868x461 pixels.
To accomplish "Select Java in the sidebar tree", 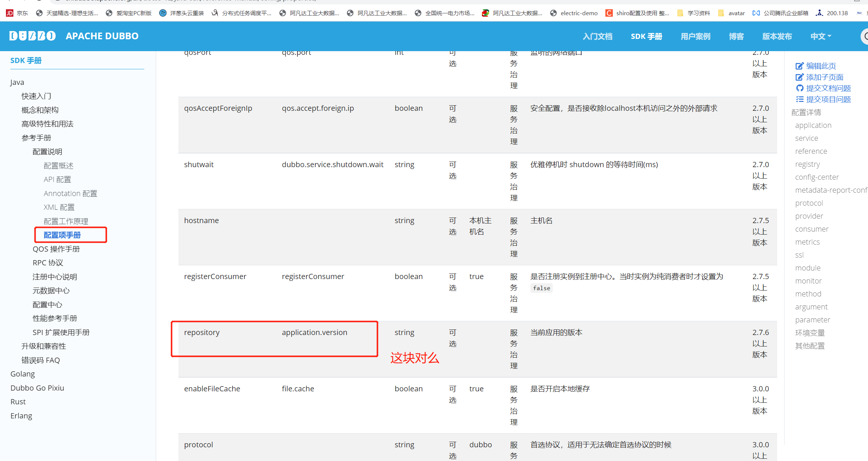I will point(17,82).
